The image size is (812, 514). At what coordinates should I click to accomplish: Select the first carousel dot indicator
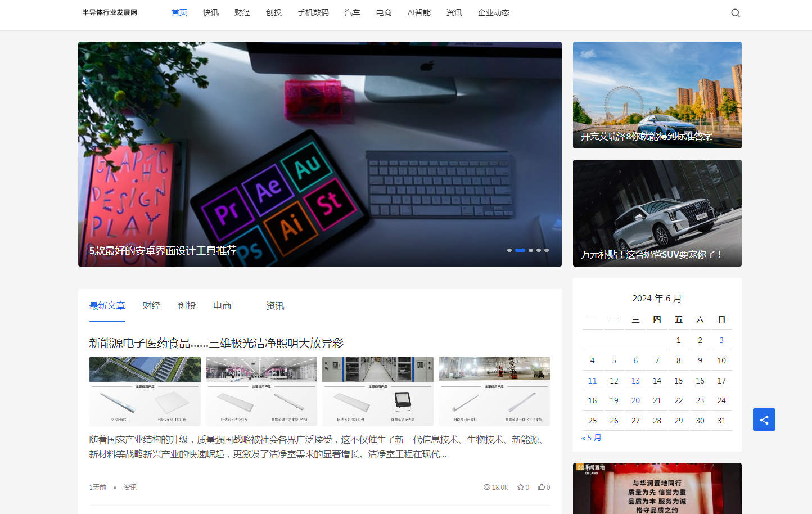pos(509,250)
